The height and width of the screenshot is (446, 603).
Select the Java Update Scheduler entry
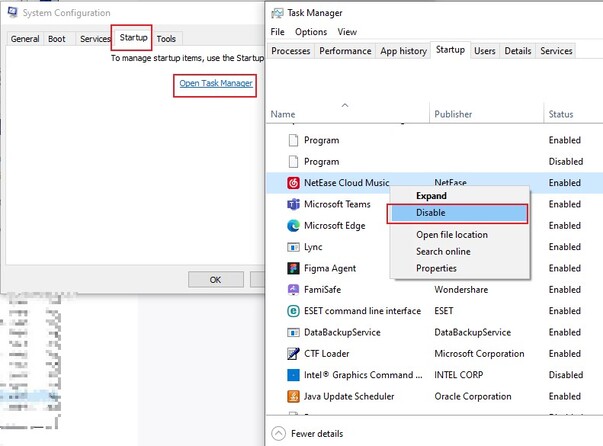(349, 396)
